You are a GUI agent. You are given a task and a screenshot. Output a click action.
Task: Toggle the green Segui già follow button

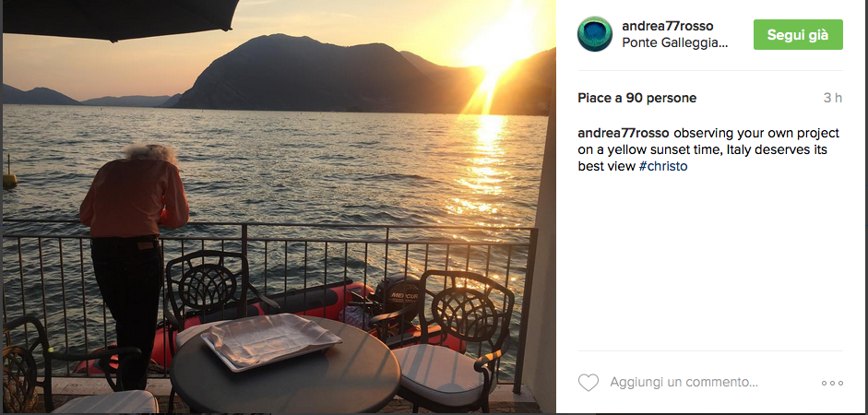[798, 34]
